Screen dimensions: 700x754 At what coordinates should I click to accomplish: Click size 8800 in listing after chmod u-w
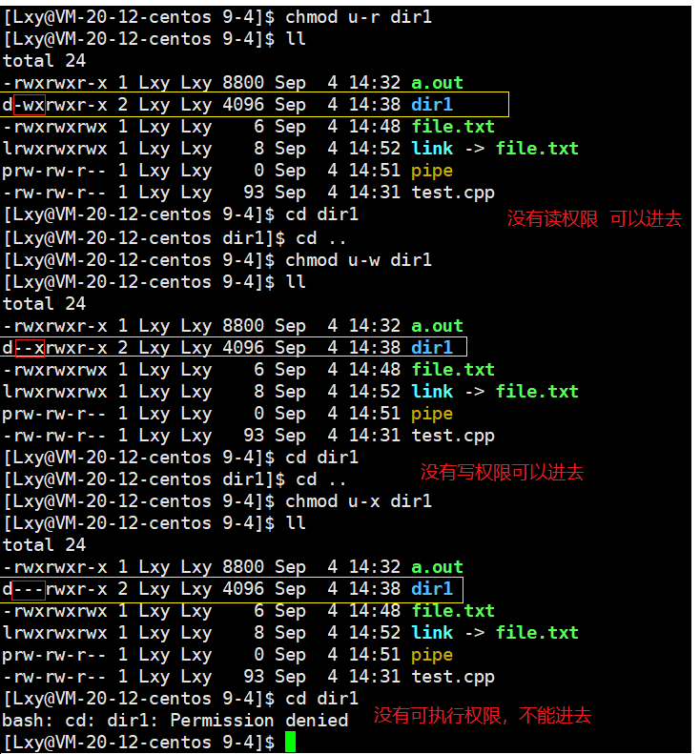pos(243,326)
